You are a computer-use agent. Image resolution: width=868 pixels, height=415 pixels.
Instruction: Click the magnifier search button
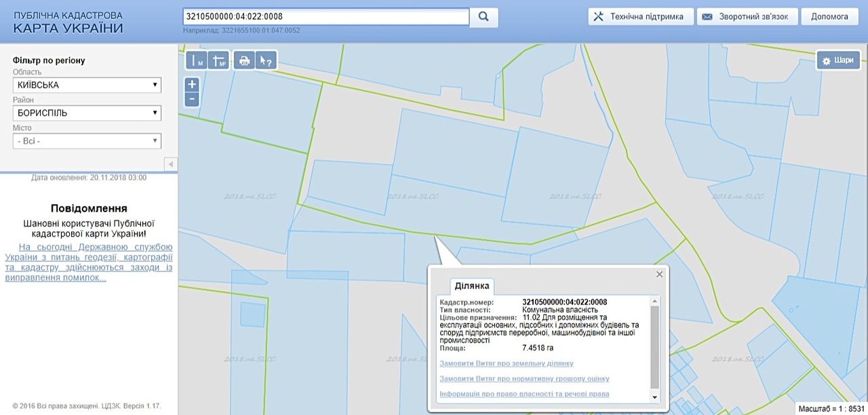pyautogui.click(x=484, y=17)
